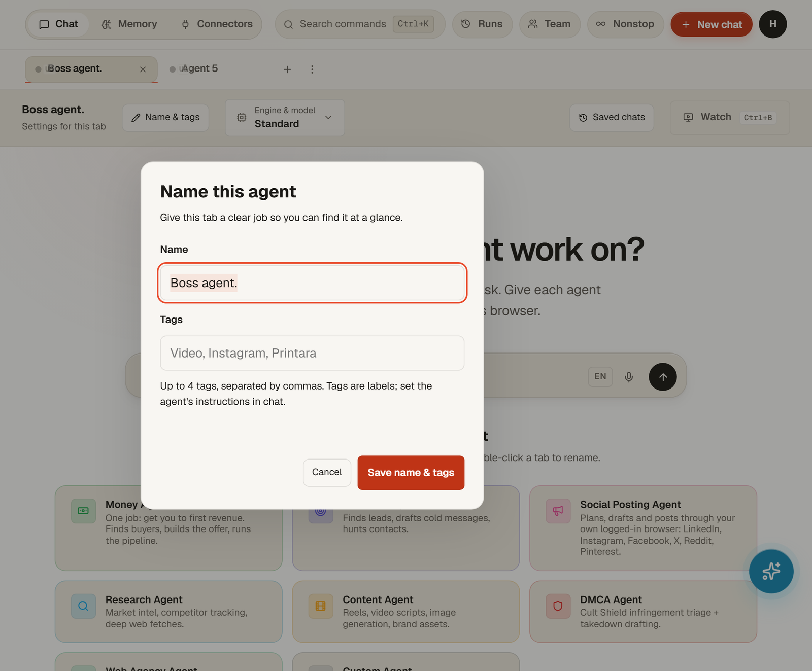Click Save name & tags
The height and width of the screenshot is (671, 812).
pos(411,473)
